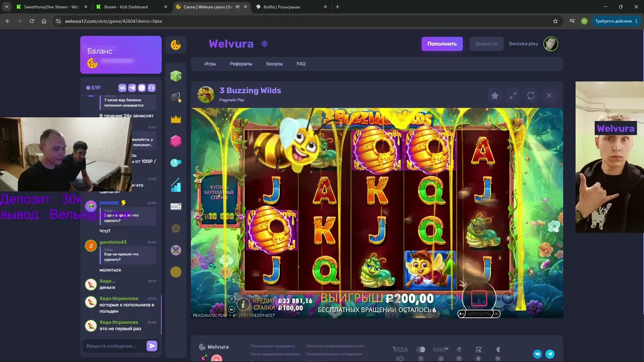Go to the Welvura home logo
Image resolution: width=644 pixels, height=362 pixels.
pos(231,44)
